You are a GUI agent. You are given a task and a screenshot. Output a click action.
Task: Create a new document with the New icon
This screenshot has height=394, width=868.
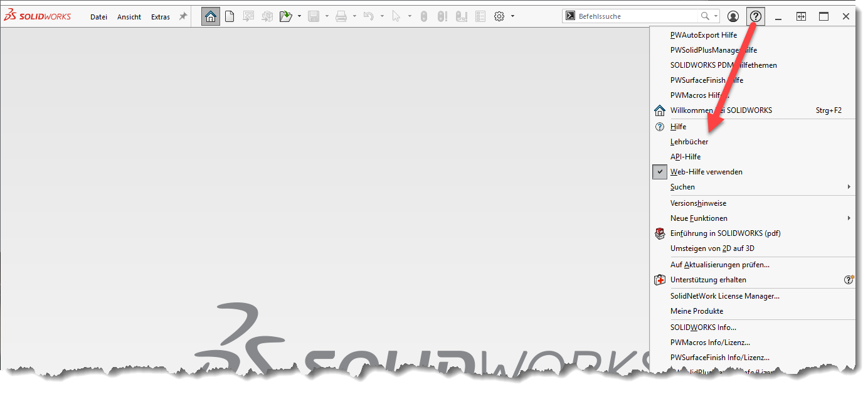[x=230, y=17]
